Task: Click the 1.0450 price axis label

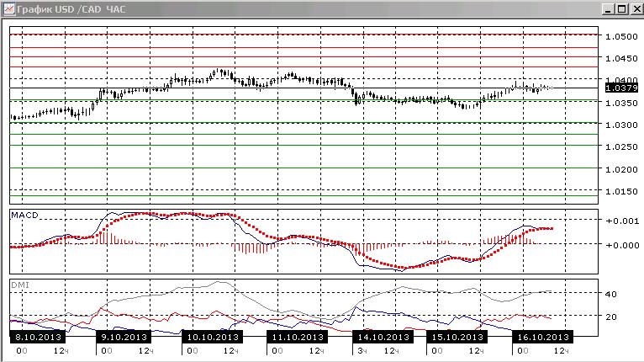Action: click(x=621, y=58)
